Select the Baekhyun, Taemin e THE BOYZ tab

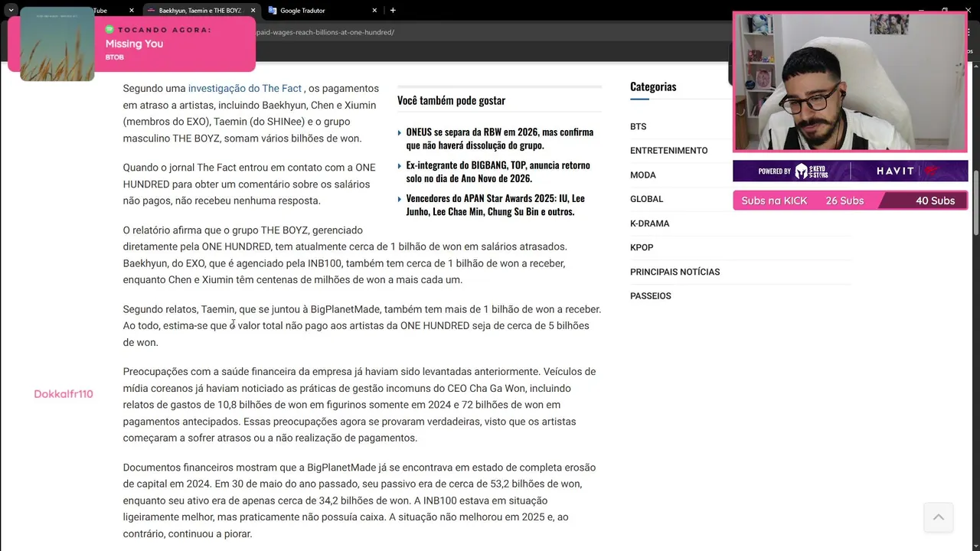[x=201, y=11]
